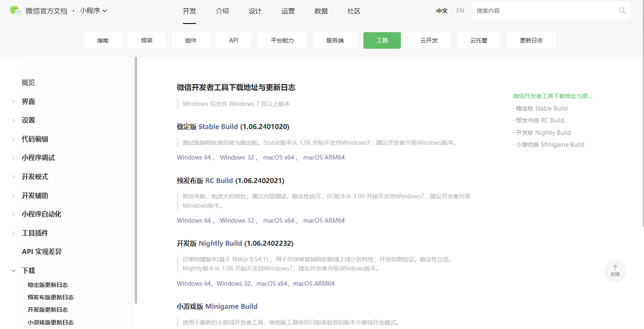Download RC Build macOS x64
Viewport: 644px width, 329px height.
coord(279,221)
